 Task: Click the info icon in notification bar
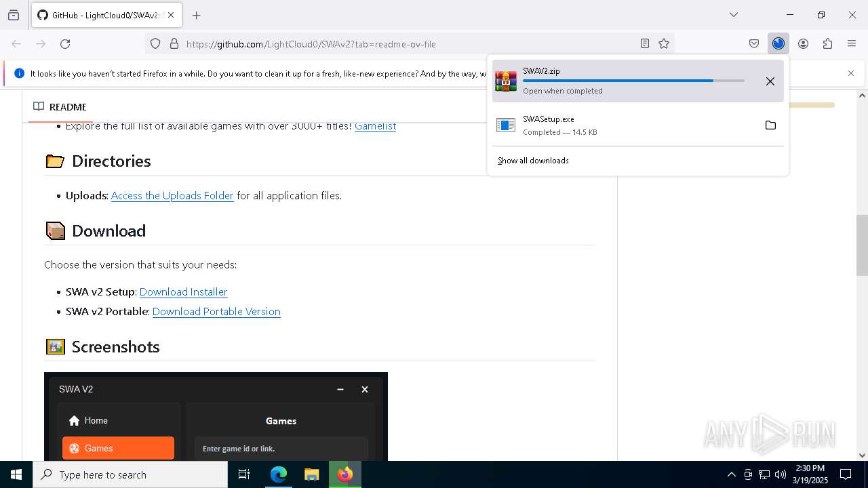(19, 73)
